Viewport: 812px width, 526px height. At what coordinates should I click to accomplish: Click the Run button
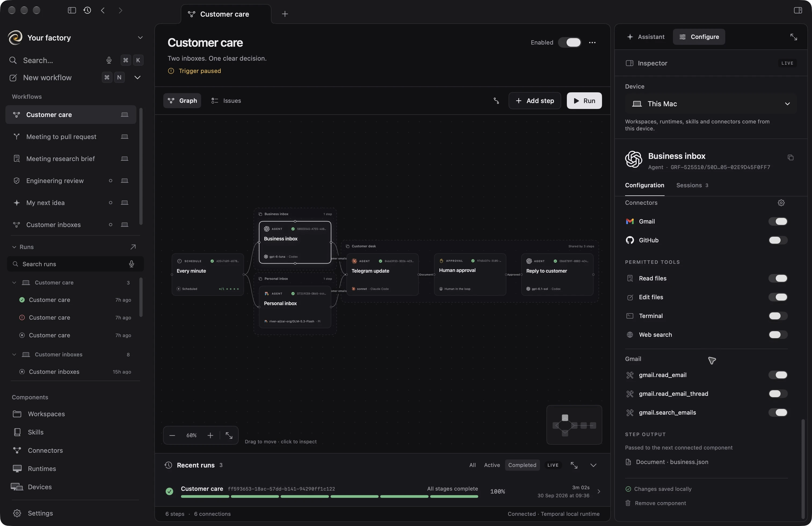[584, 101]
